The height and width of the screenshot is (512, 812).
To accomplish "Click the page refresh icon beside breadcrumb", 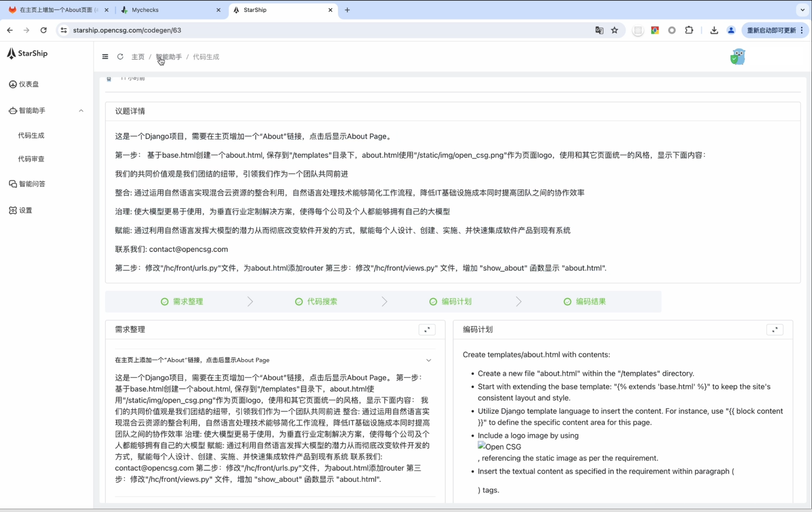I will pos(120,57).
